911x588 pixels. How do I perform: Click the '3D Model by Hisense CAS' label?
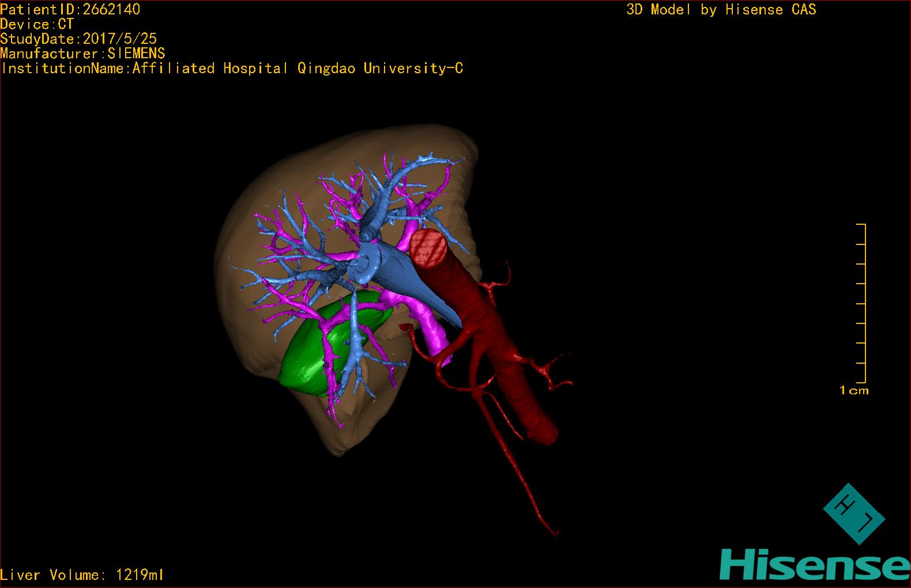(721, 9)
